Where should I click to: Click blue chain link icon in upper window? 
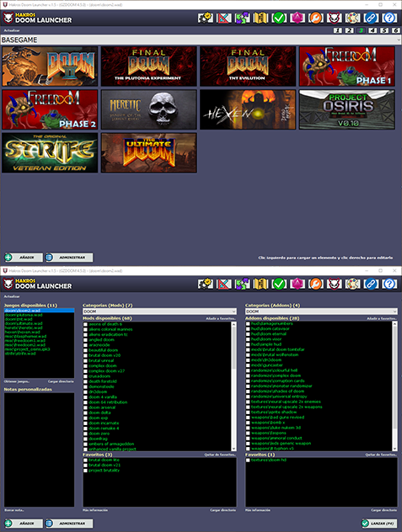coord(371,18)
